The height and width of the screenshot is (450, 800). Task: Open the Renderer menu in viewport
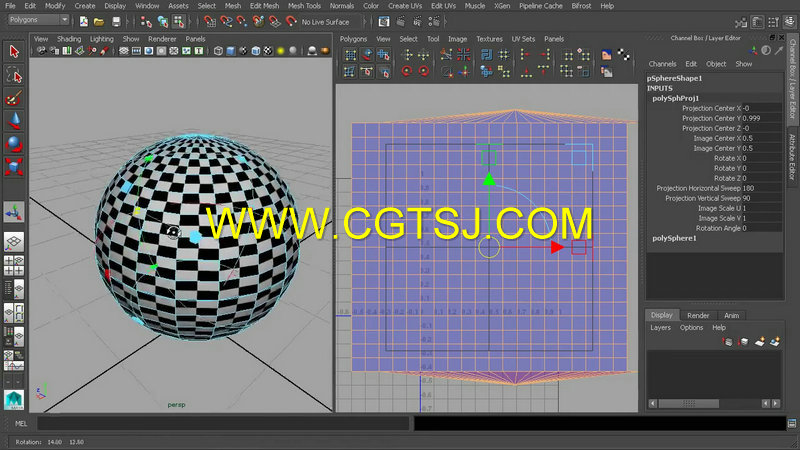[x=162, y=39]
